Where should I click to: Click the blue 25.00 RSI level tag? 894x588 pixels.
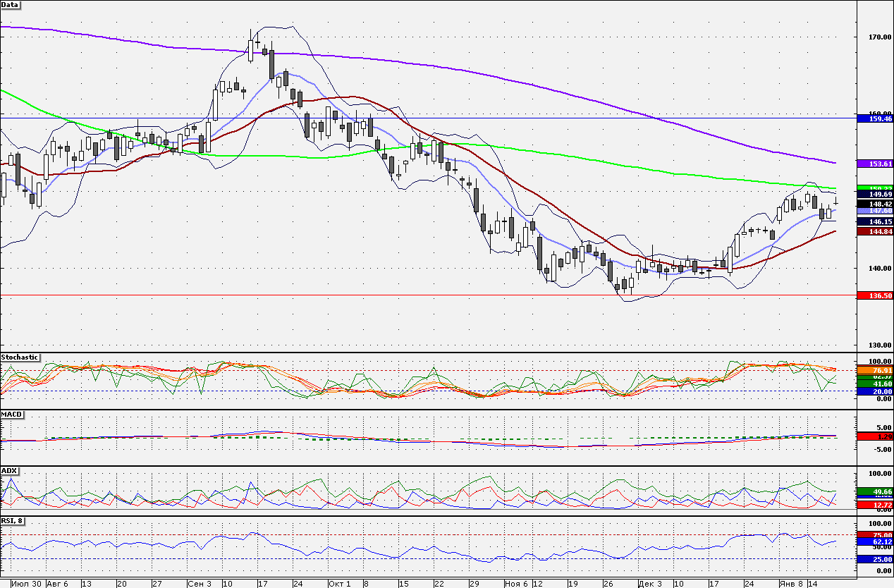click(874, 559)
